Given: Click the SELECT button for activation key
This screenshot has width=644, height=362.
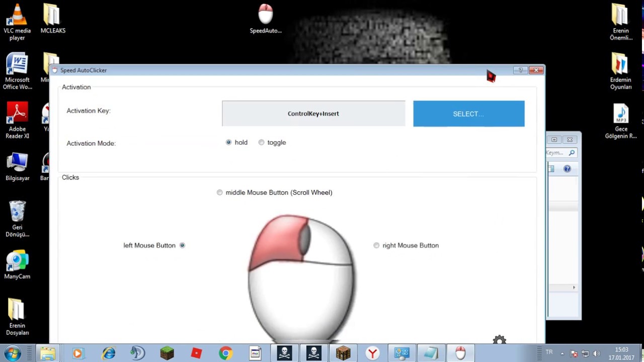Looking at the screenshot, I should pos(468,114).
